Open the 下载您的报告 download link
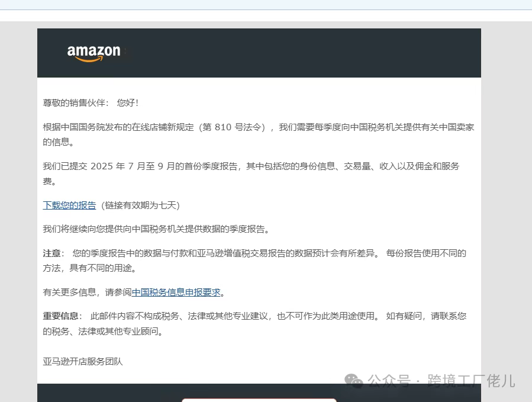Viewport: 532px width, 402px height. coord(69,205)
